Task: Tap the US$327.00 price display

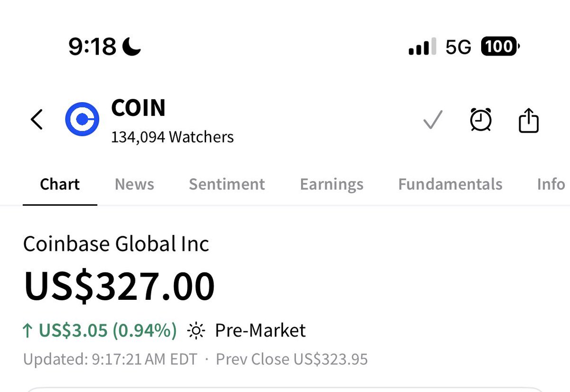Action: (120, 287)
